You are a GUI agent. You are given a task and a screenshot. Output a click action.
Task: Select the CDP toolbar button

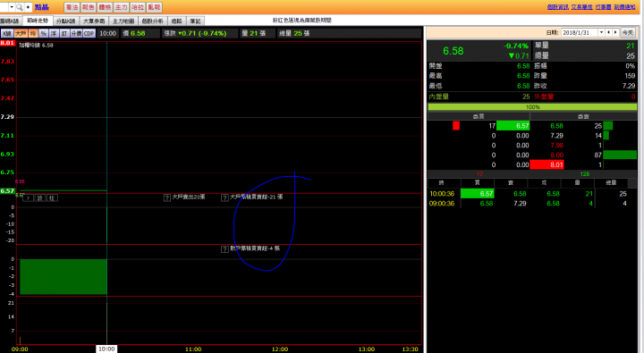[x=89, y=33]
